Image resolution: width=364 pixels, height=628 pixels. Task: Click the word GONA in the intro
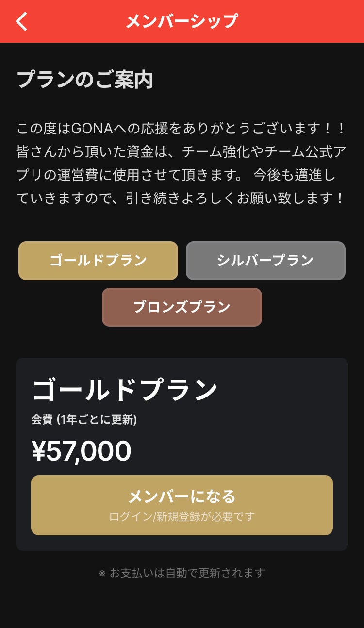tap(92, 129)
